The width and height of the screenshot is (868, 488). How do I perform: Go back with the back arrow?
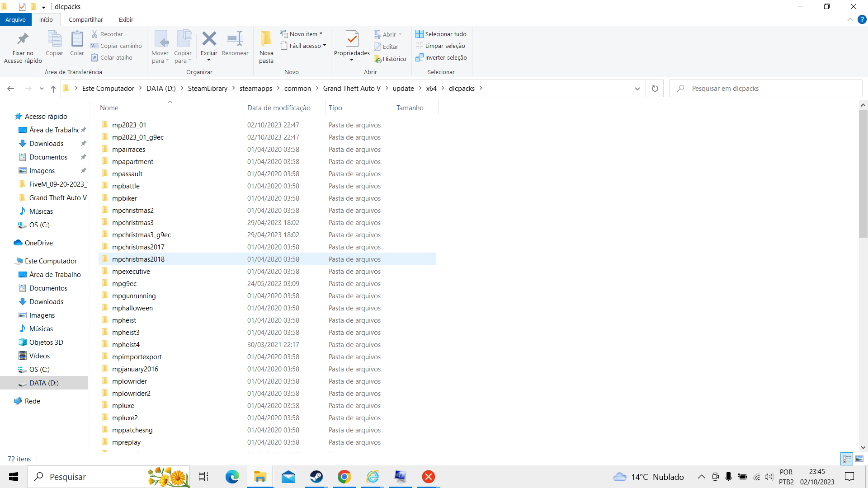(11, 89)
